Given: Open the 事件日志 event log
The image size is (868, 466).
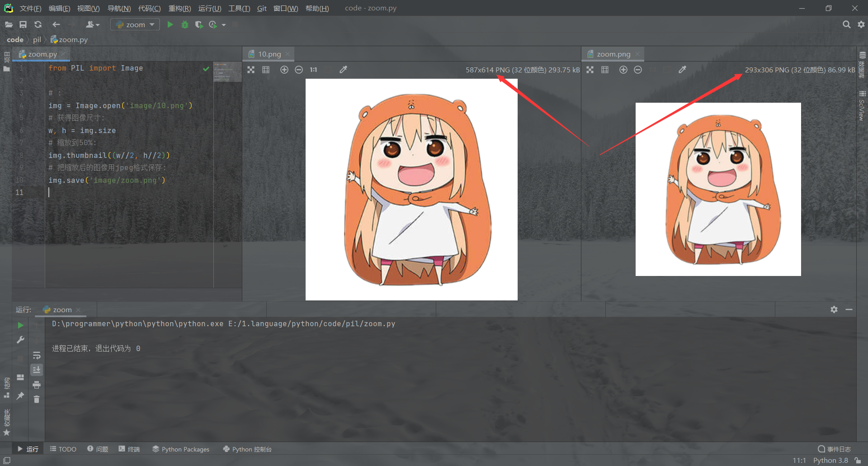Looking at the screenshot, I should coord(835,449).
